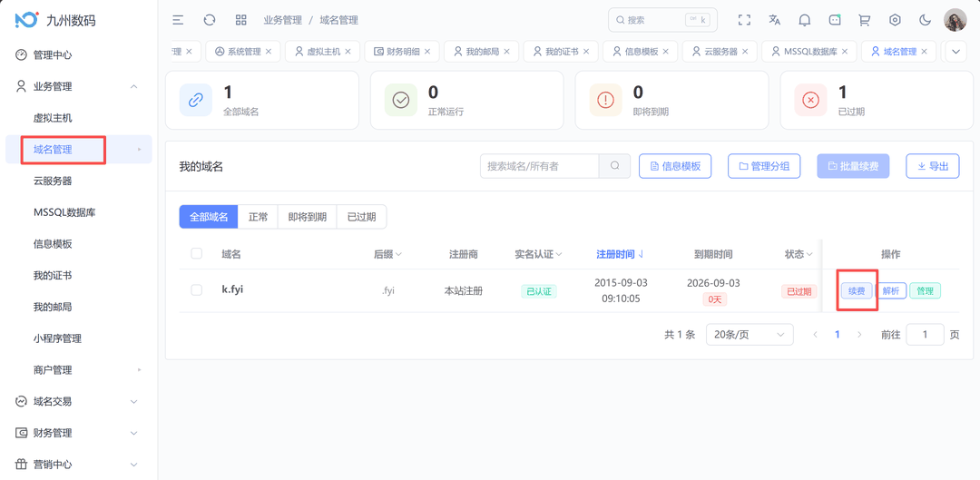Select the 全部域名 filter tab
The image size is (980, 480).
209,217
